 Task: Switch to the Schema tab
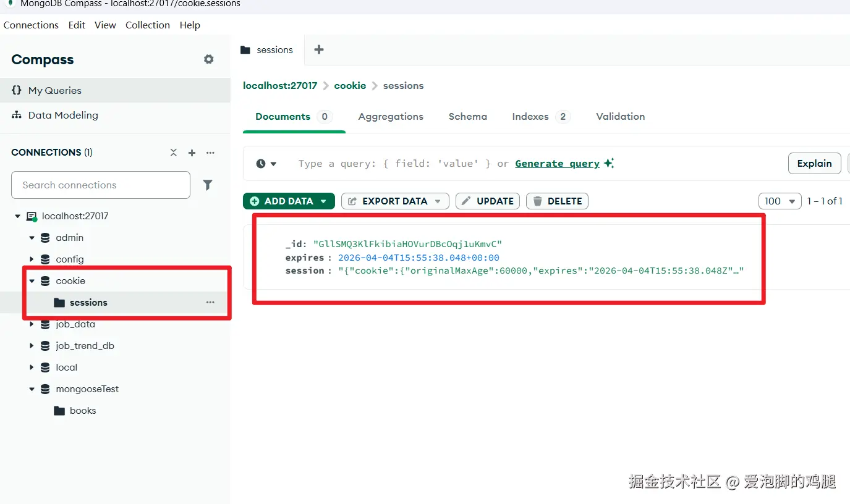click(468, 117)
